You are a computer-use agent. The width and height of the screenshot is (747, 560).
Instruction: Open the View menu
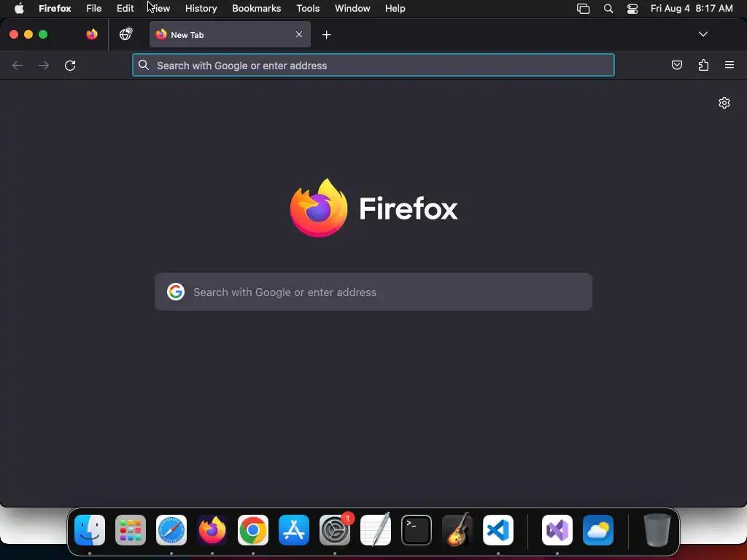point(159,9)
